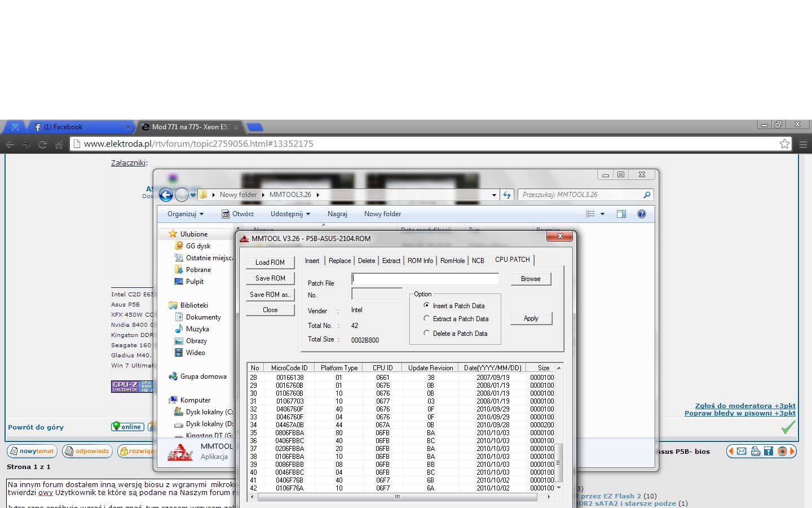
Task: Expand the Explorer address history dropdown
Action: 494,195
